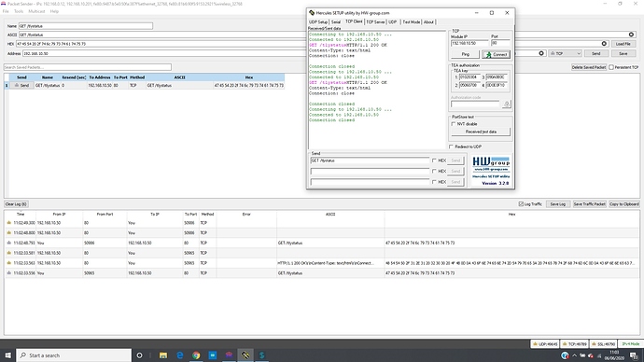This screenshot has width=644, height=362.
Task: Click Save Traffic Packet button
Action: tap(589, 204)
